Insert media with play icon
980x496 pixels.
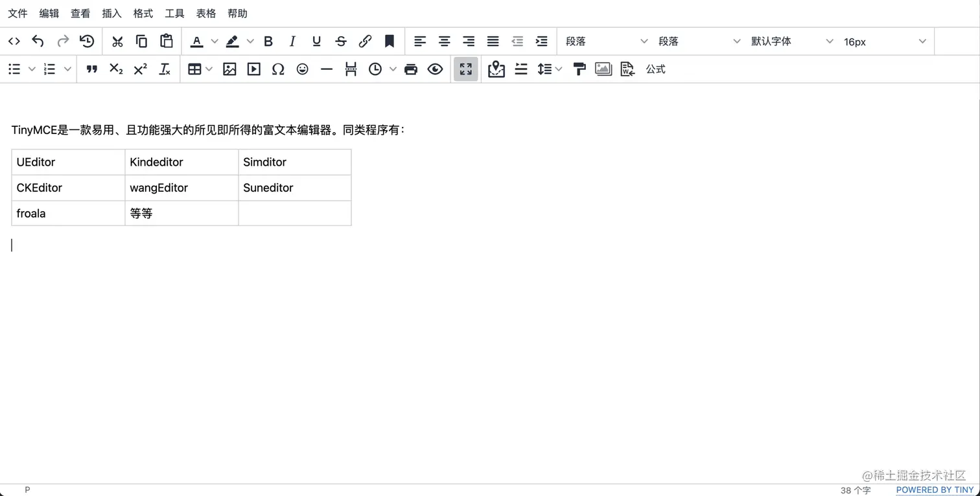pos(253,69)
